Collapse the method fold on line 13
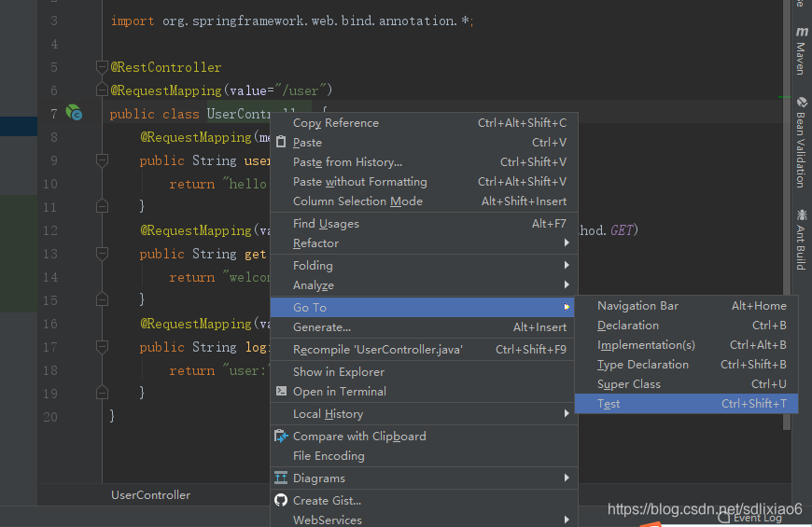 pyautogui.click(x=102, y=253)
